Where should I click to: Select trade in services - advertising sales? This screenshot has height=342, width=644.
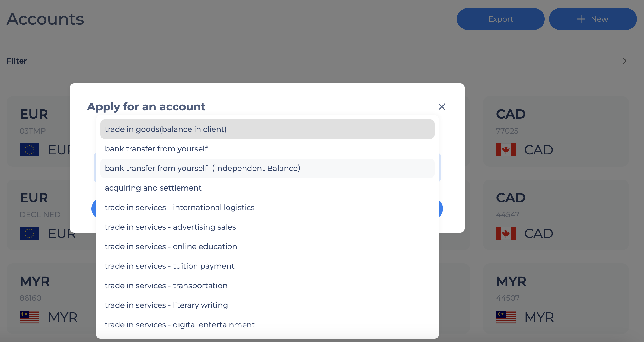pyautogui.click(x=267, y=227)
